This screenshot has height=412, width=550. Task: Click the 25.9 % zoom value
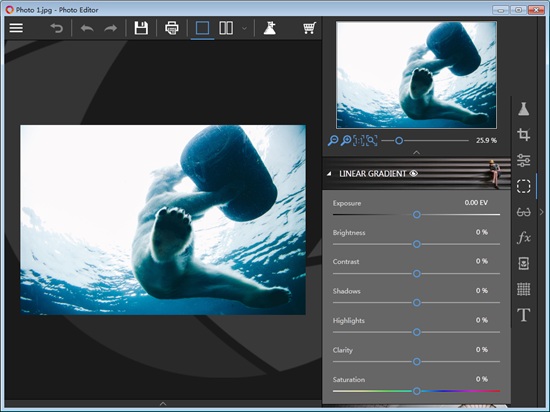(486, 141)
